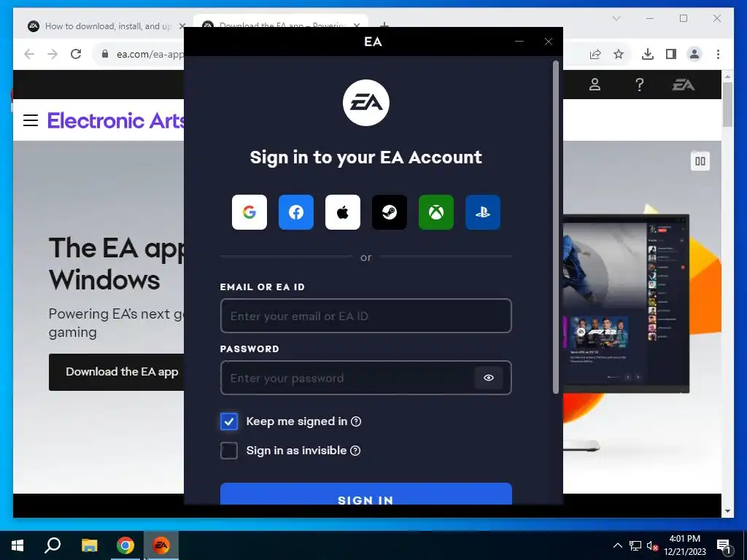Click Chrome address bar URL
The image size is (747, 560).
click(149, 54)
